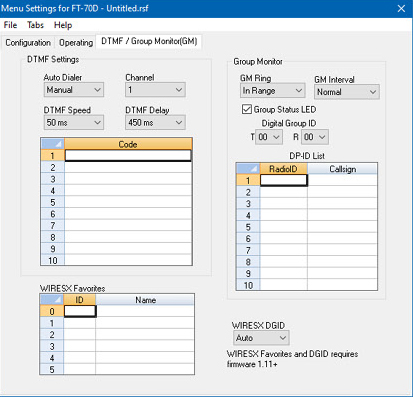Select DTMF code row header 7

[x=53, y=225]
